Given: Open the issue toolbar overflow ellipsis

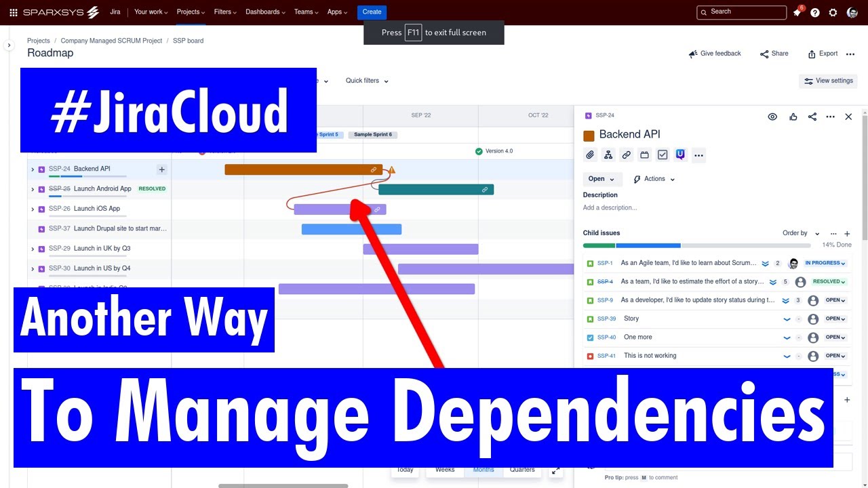Looking at the screenshot, I should pos(699,155).
